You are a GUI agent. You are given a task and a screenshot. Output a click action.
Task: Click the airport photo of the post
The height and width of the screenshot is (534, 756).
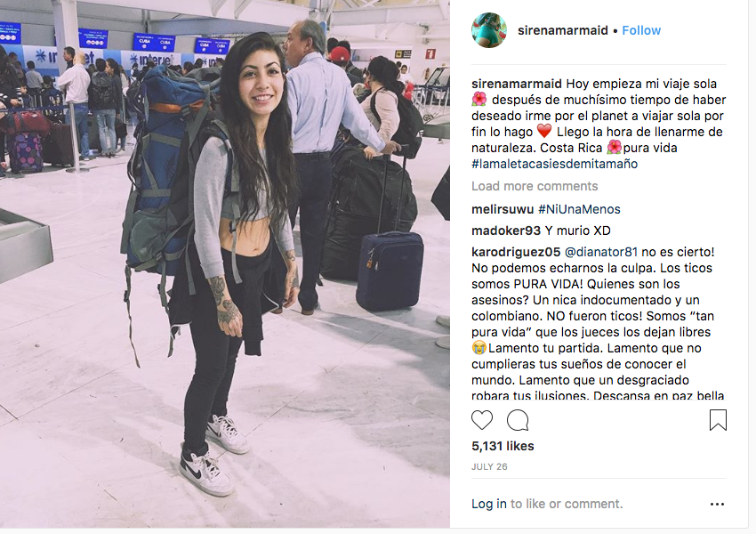(x=225, y=263)
